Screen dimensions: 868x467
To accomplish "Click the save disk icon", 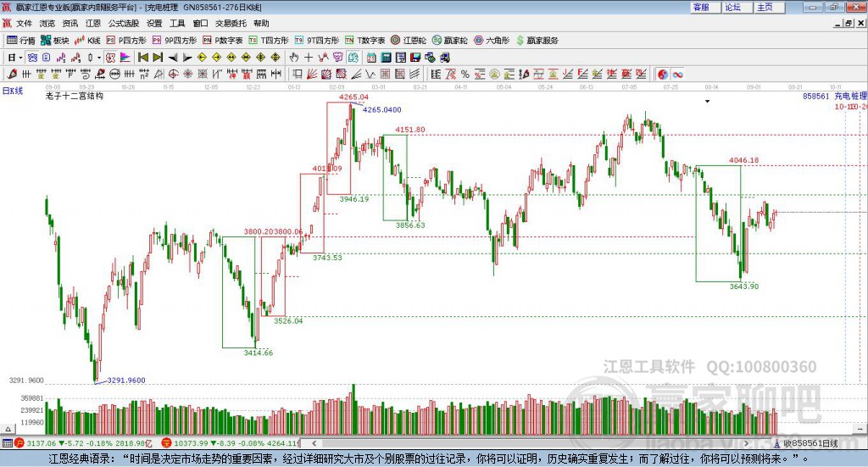I will point(415,58).
